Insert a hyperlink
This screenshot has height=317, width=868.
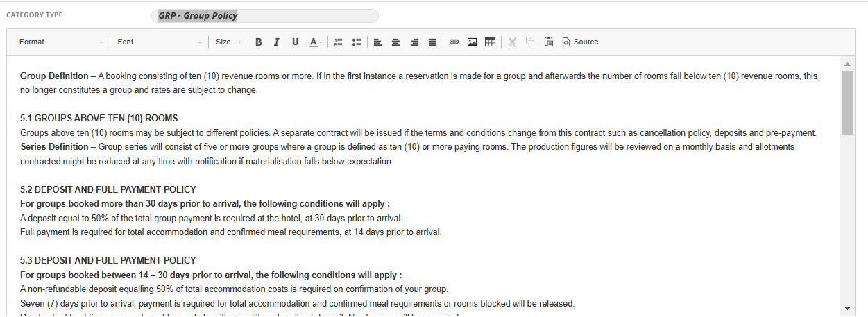(x=454, y=42)
